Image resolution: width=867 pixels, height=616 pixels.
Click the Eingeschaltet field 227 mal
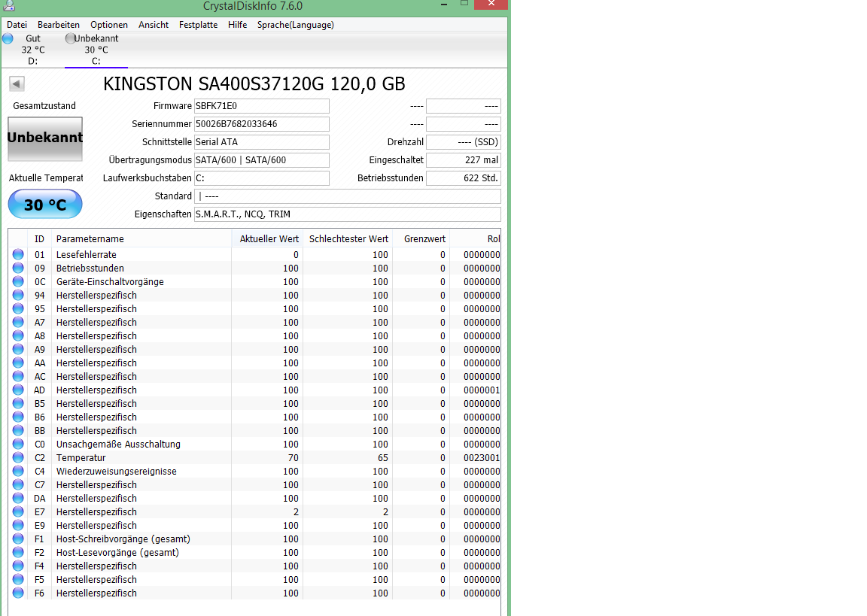coord(464,159)
